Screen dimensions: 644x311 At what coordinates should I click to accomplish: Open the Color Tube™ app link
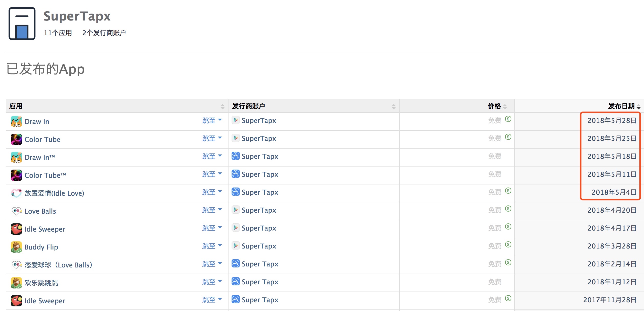45,175
